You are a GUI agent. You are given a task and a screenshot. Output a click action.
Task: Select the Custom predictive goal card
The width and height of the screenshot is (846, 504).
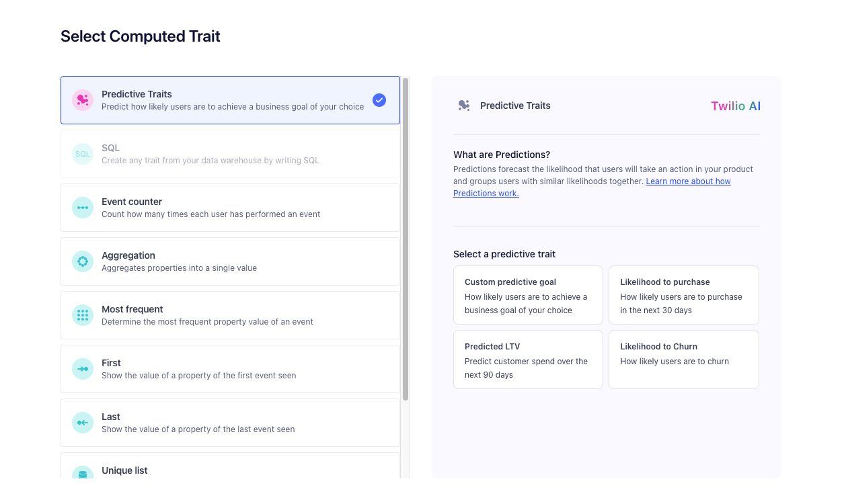tap(528, 294)
